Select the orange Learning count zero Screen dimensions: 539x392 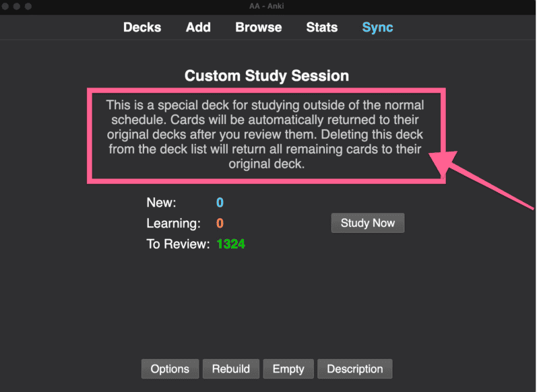pos(220,224)
